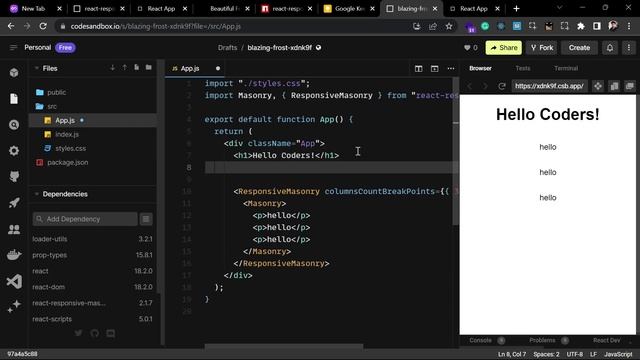
Task: Switch to the Terminal tab
Action: [566, 68]
